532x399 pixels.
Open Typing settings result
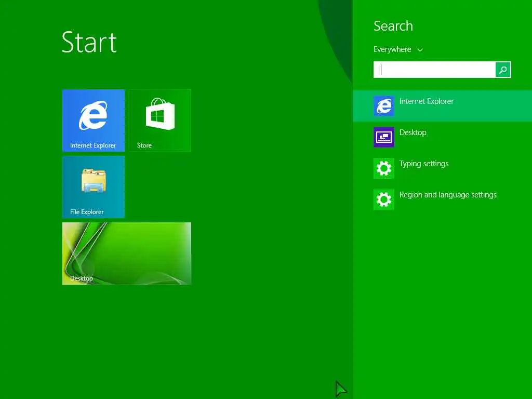(424, 164)
